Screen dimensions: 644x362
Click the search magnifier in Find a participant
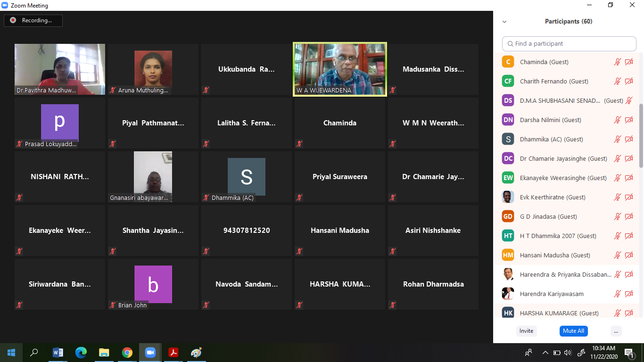click(x=510, y=44)
